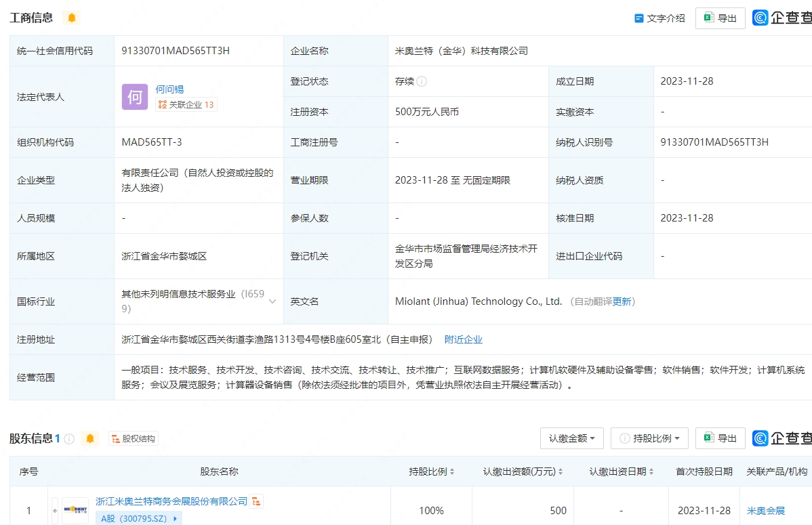Viewport: 812px width, 525px height.
Task: Select 企业类型 value 有限责任公司
Action: tap(197, 180)
